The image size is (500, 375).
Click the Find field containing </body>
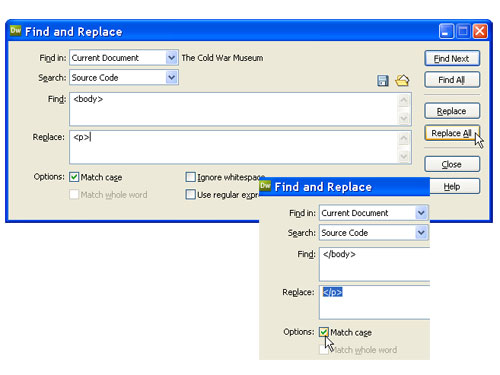pos(374,264)
